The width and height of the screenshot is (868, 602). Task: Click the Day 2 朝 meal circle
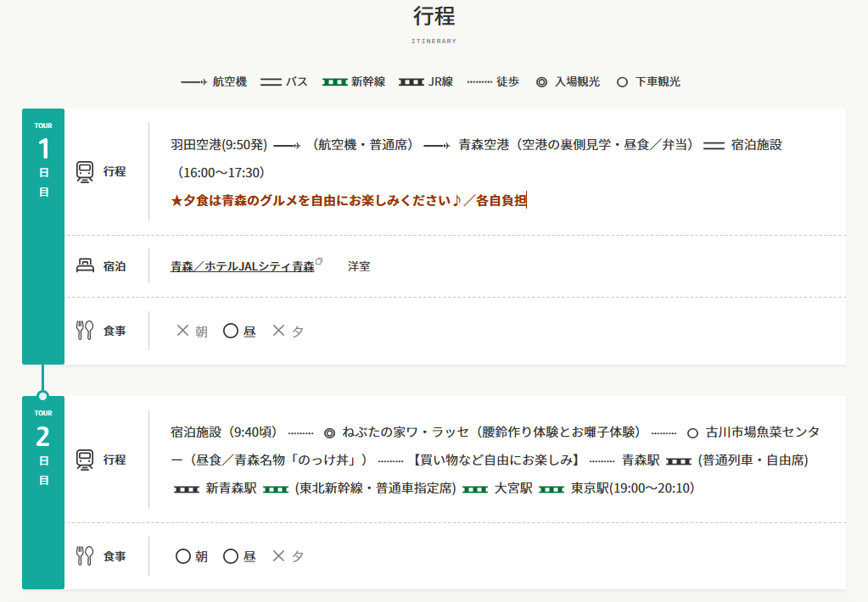183,556
